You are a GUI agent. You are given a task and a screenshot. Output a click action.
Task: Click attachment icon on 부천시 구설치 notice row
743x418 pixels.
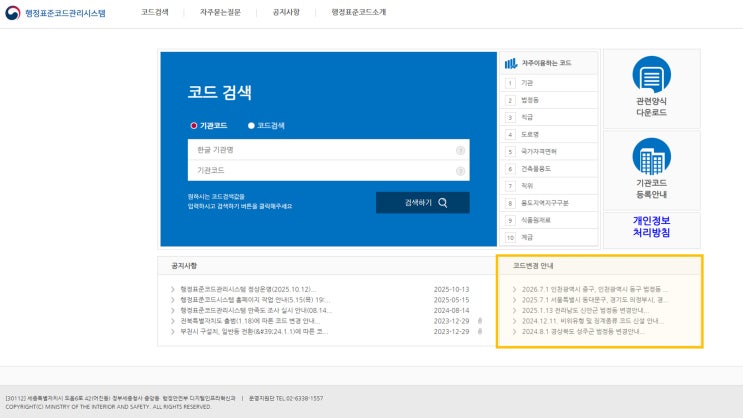[480, 331]
